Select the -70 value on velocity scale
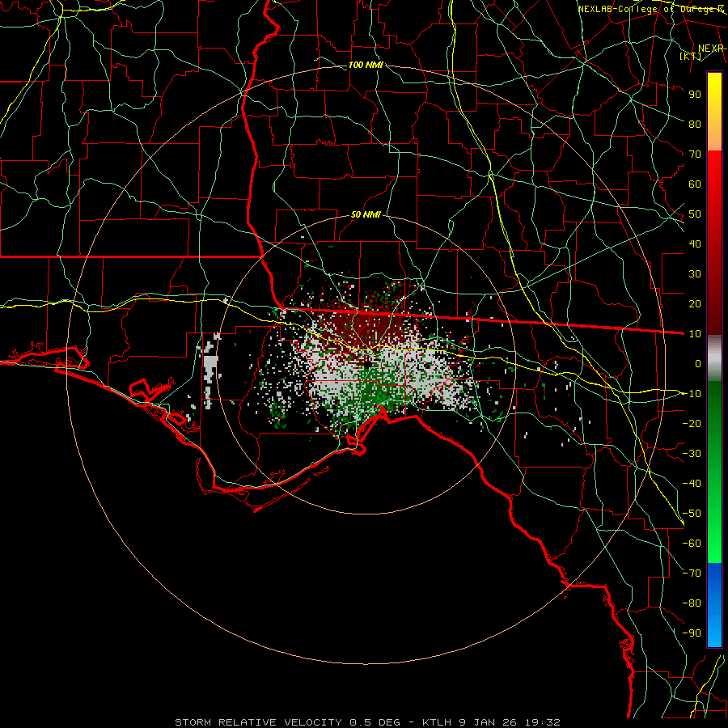Image resolution: width=728 pixels, height=728 pixels. (x=692, y=574)
